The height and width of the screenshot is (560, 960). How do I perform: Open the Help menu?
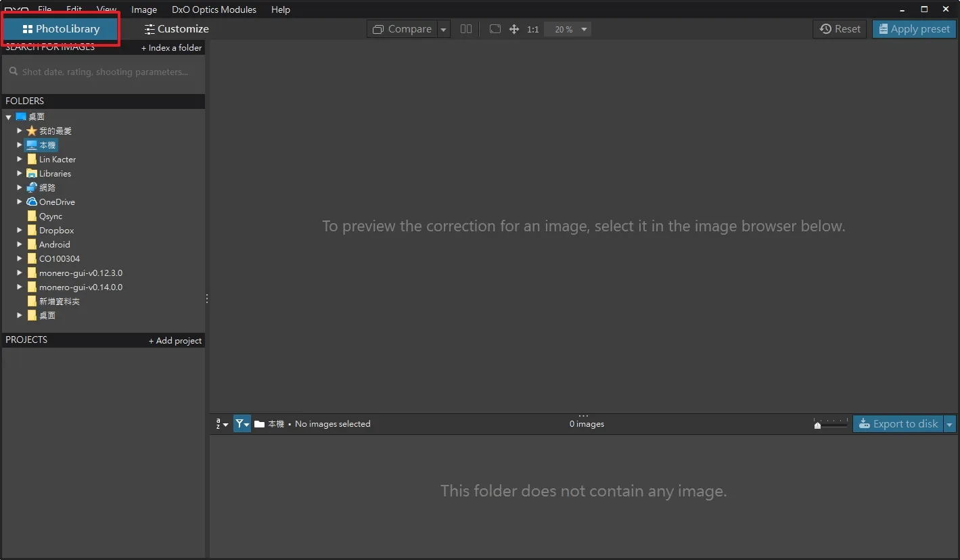pyautogui.click(x=281, y=9)
